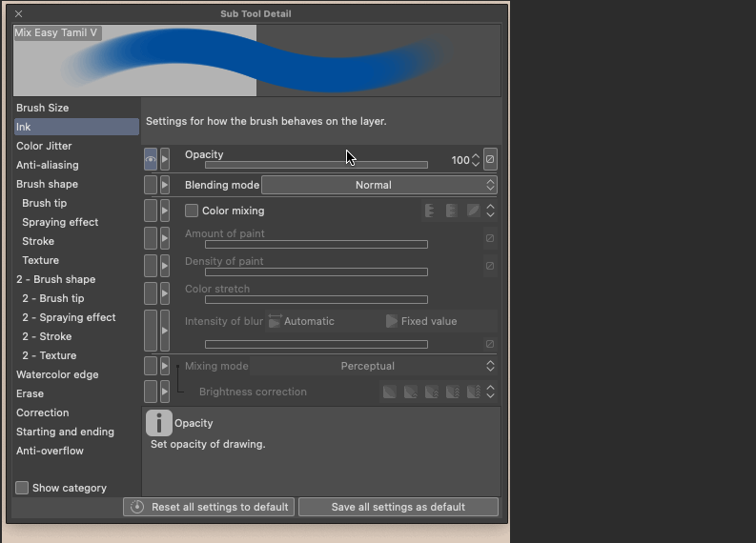Click Reset all settings to default
The image size is (756, 543).
coord(209,507)
